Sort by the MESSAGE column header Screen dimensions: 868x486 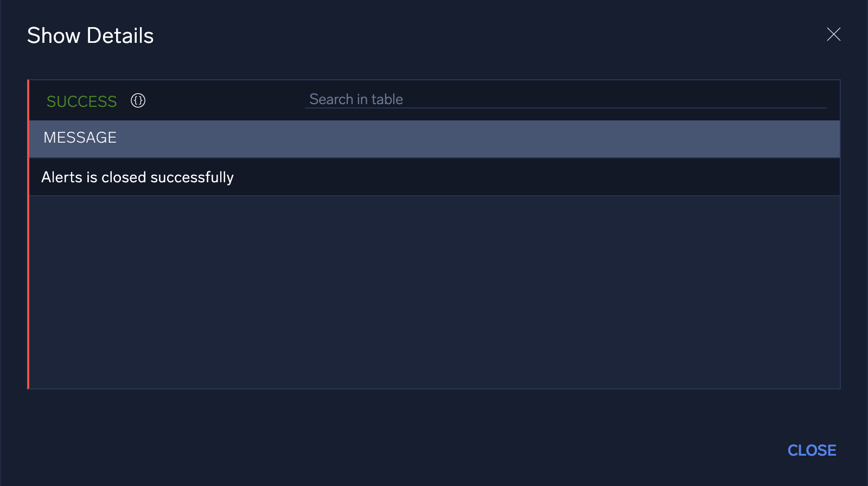[80, 138]
